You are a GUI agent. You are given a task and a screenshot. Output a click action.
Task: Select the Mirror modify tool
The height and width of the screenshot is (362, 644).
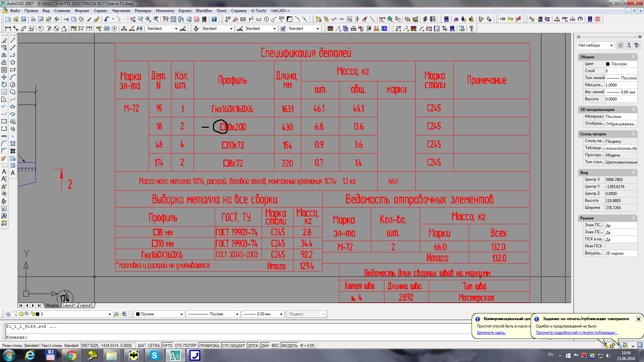pyautogui.click(x=4, y=55)
